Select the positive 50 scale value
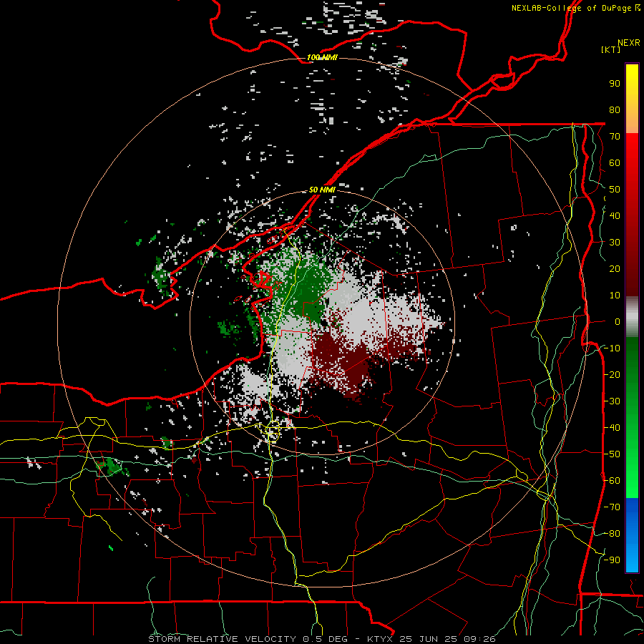644x644 pixels. tap(615, 190)
